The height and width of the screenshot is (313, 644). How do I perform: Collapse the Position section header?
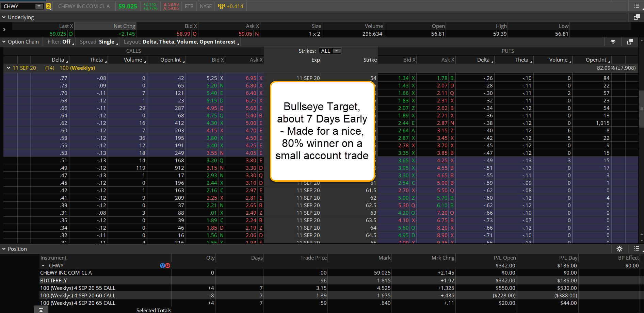pos(4,249)
